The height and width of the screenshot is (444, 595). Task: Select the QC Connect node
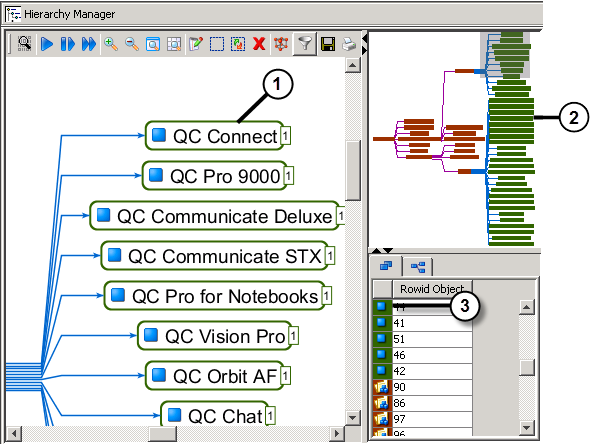coord(214,136)
